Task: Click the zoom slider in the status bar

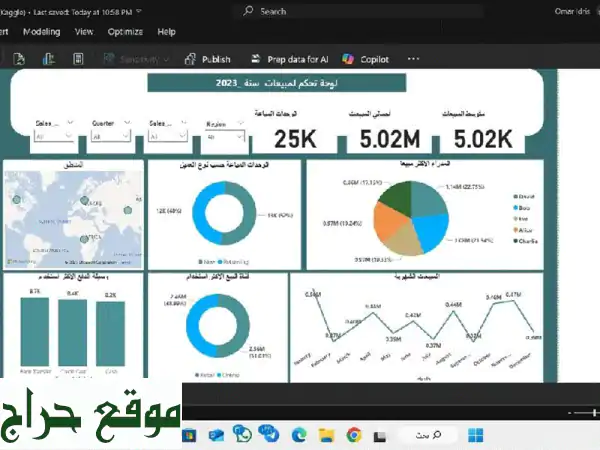Action: coord(582,412)
